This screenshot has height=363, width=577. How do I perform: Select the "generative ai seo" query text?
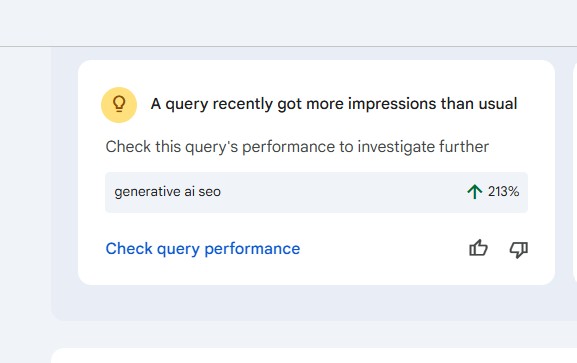point(167,191)
